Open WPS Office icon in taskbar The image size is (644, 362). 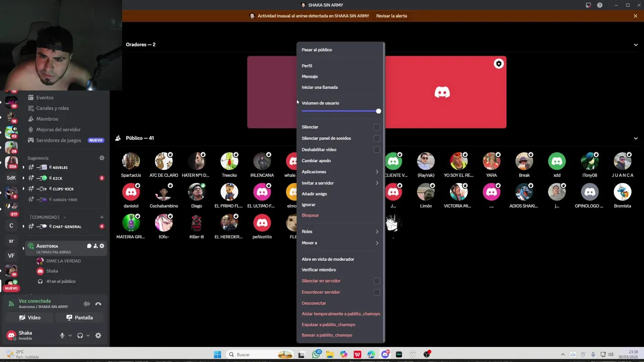point(357,354)
